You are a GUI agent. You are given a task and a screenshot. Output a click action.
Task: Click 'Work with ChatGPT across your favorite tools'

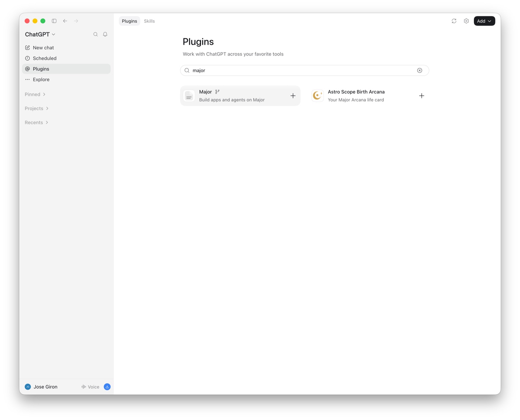pos(233,54)
